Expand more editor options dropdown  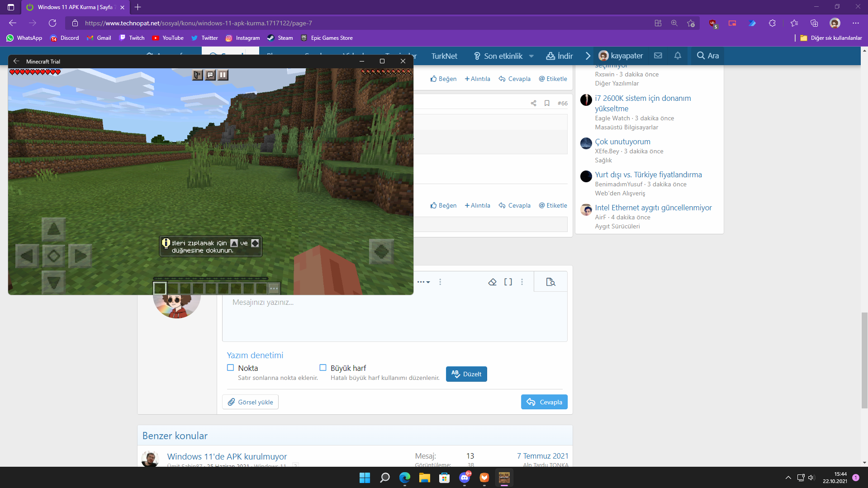pyautogui.click(x=424, y=282)
